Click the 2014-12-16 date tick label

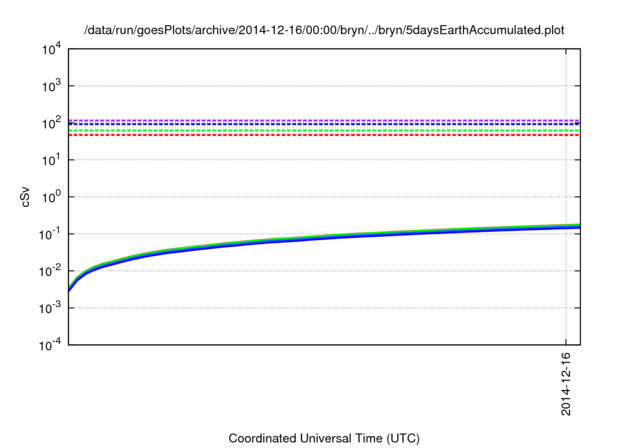coord(566,384)
